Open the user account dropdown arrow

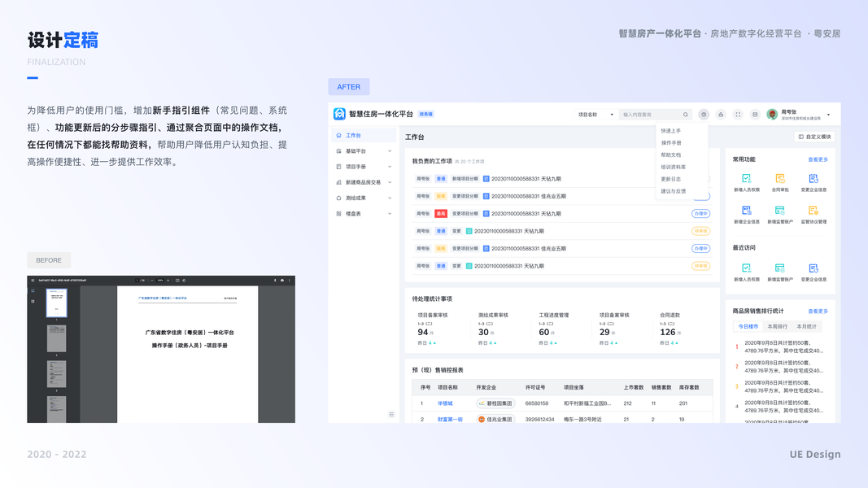click(829, 115)
